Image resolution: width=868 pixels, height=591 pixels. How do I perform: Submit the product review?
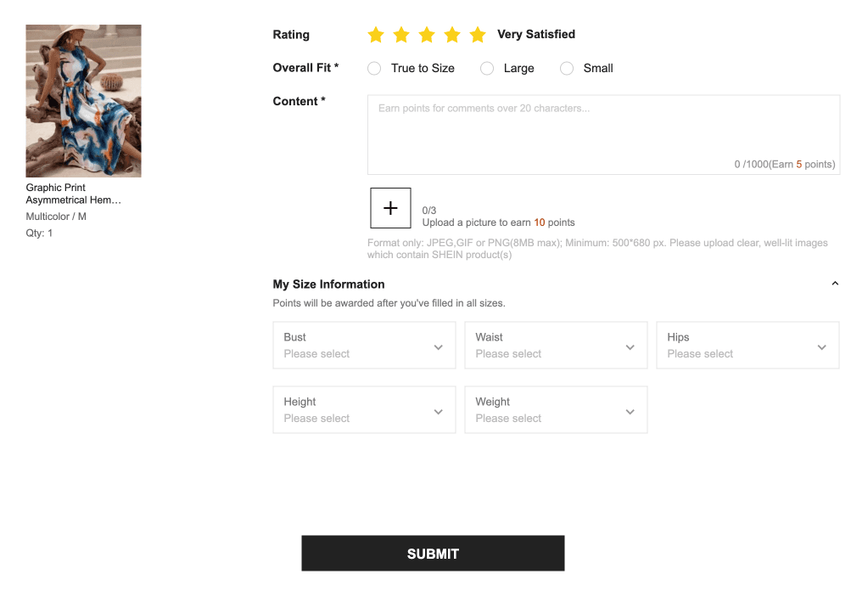(433, 554)
